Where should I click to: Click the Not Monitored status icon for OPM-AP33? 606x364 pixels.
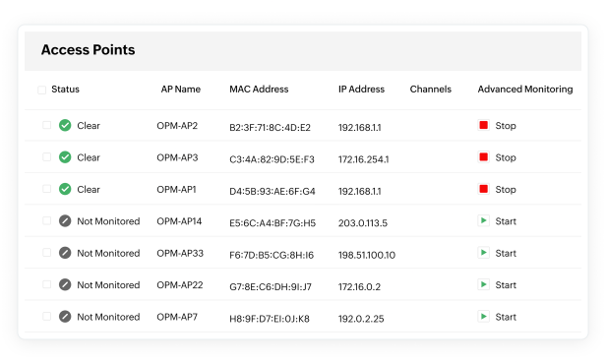tap(65, 253)
